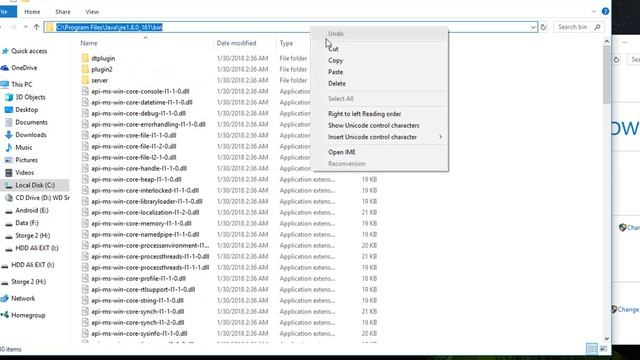Click scrollbar down arrow
Viewport: 640px width, 360px height.
pyautogui.click(x=607, y=338)
